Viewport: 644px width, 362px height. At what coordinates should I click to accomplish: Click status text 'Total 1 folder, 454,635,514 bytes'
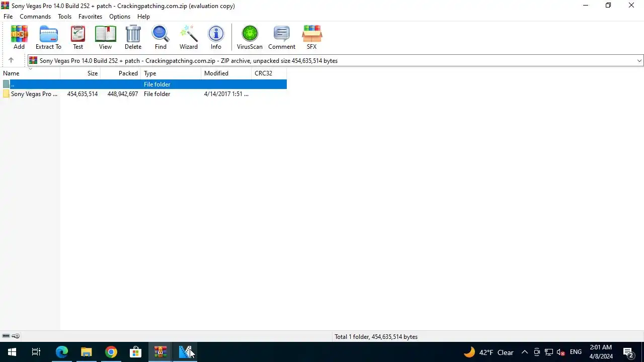point(376,337)
